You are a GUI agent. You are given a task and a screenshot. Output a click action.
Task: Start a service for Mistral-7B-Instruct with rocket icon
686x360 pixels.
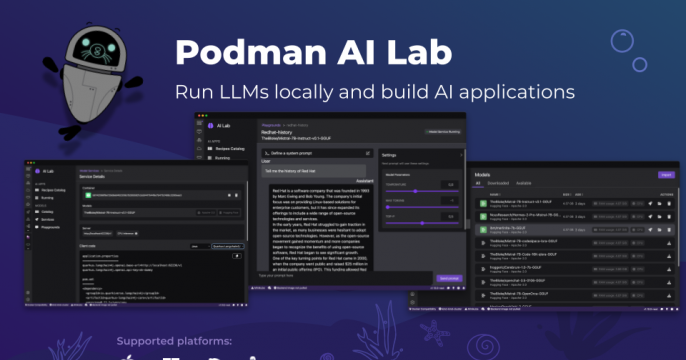(650, 203)
